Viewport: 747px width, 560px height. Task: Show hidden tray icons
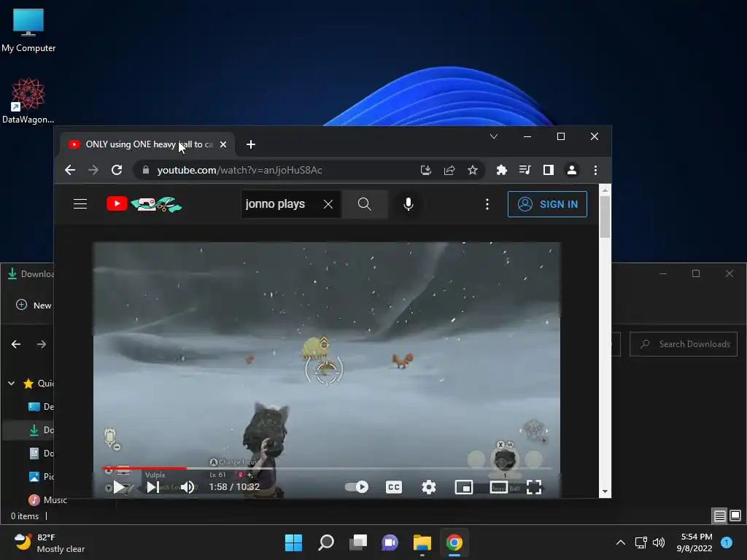621,542
